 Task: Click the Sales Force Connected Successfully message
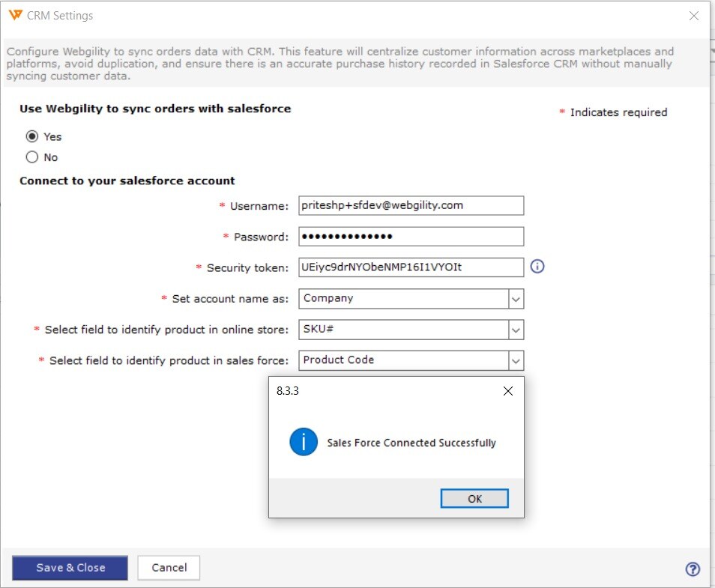click(411, 443)
